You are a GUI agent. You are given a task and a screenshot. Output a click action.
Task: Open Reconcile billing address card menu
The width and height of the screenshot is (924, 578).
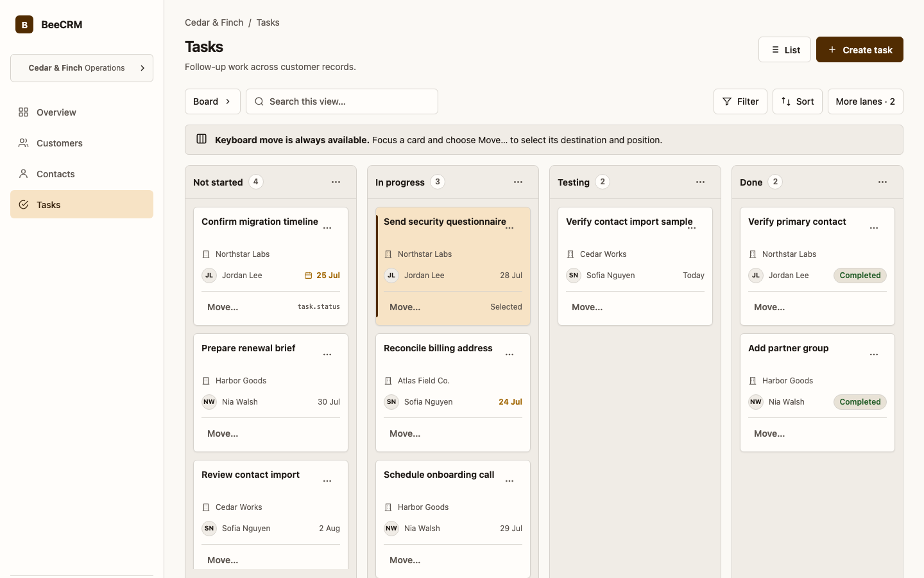point(509,355)
